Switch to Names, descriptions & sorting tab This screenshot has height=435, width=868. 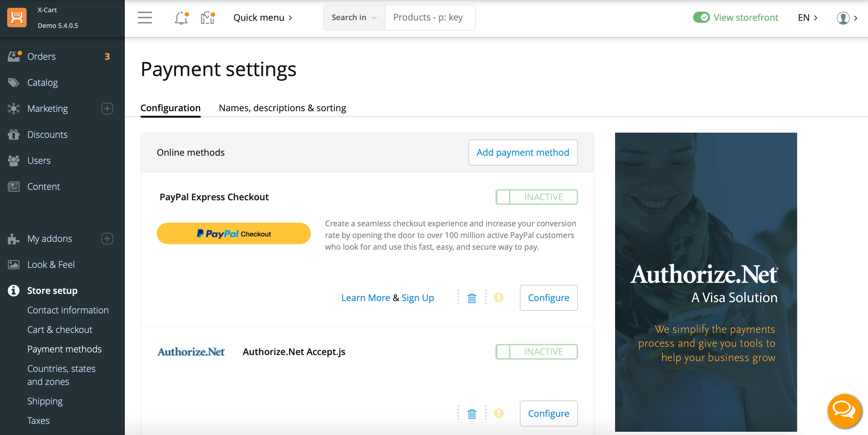pyautogui.click(x=283, y=108)
